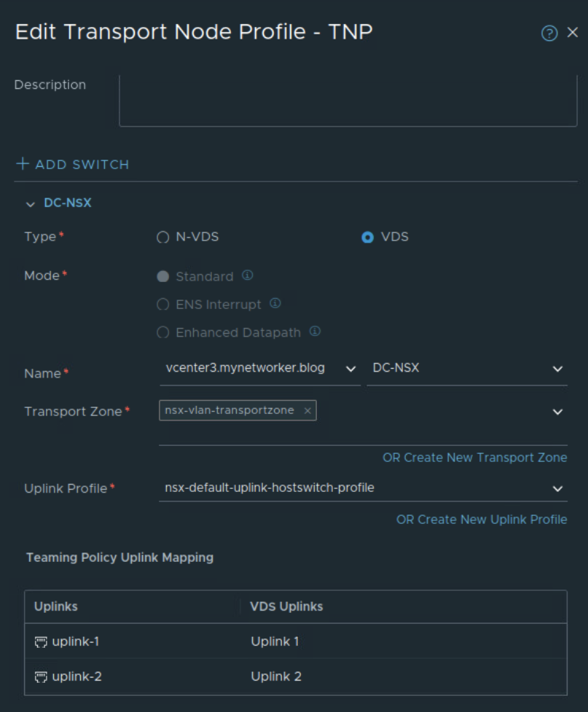Screen dimensions: 588x712
Task: Close the Edit Transport Node Profile dialog
Action: (x=573, y=33)
